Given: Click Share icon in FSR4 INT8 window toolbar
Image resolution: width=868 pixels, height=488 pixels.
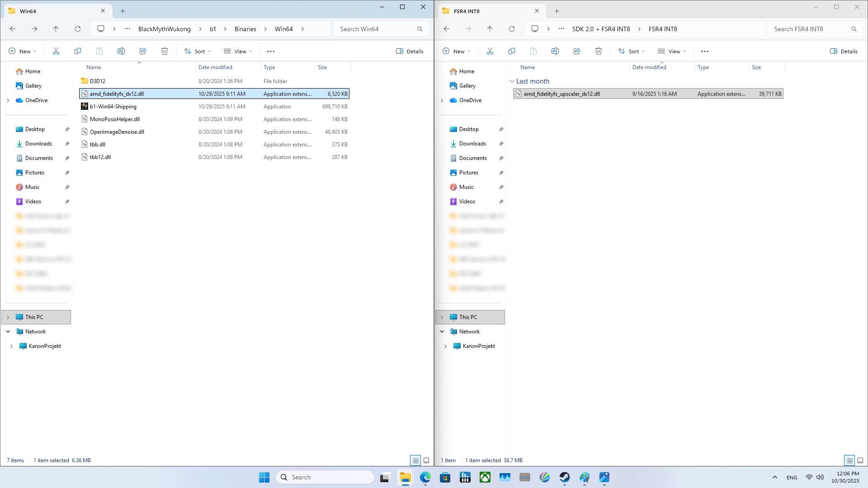Looking at the screenshot, I should click(x=577, y=51).
